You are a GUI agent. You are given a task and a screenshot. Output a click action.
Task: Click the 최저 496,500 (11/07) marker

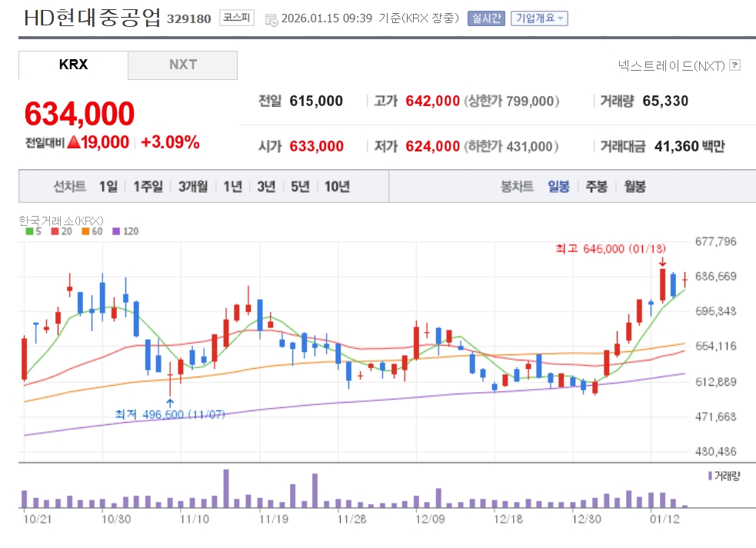(x=170, y=414)
